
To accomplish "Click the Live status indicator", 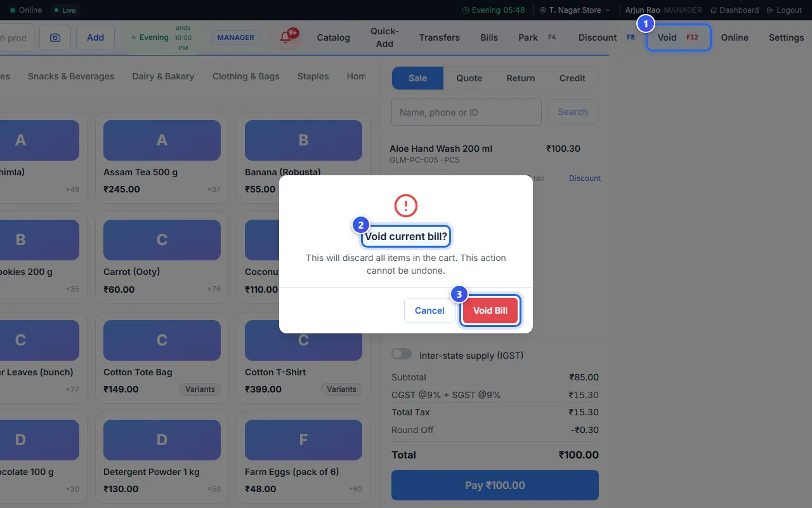I will (65, 10).
